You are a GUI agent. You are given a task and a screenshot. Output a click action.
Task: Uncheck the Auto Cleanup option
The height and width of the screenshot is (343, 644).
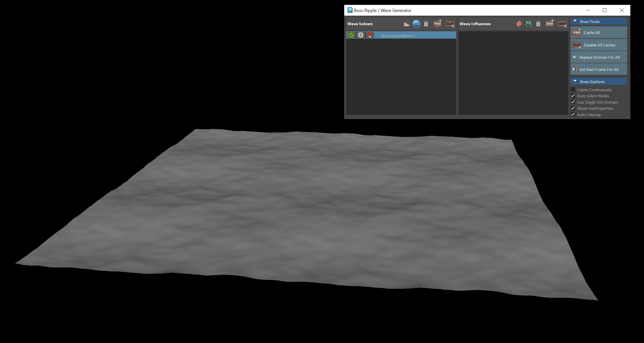pyautogui.click(x=573, y=114)
